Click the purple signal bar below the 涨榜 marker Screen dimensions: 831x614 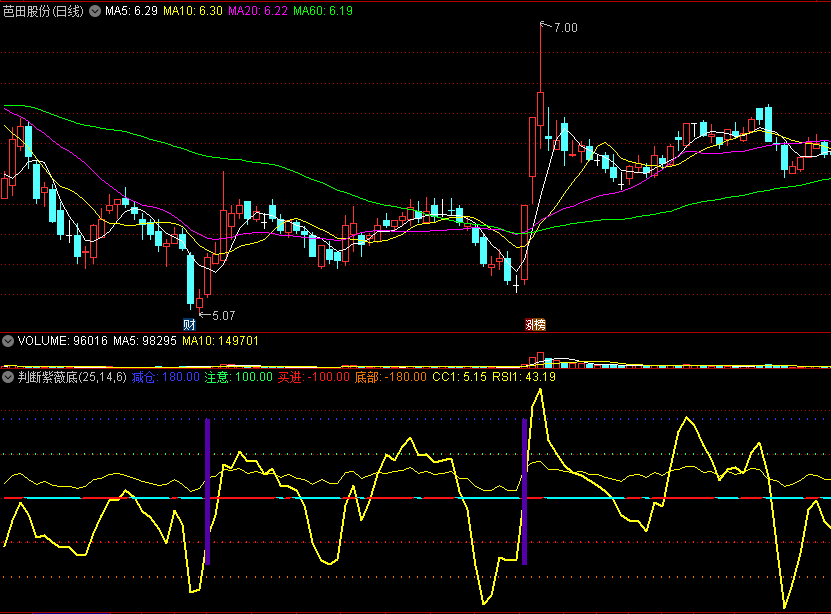(x=525, y=492)
